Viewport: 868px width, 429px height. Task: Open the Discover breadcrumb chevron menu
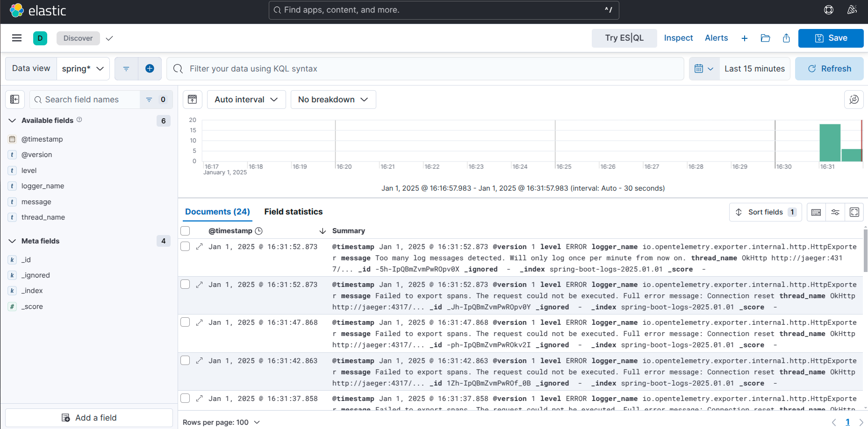pyautogui.click(x=109, y=38)
